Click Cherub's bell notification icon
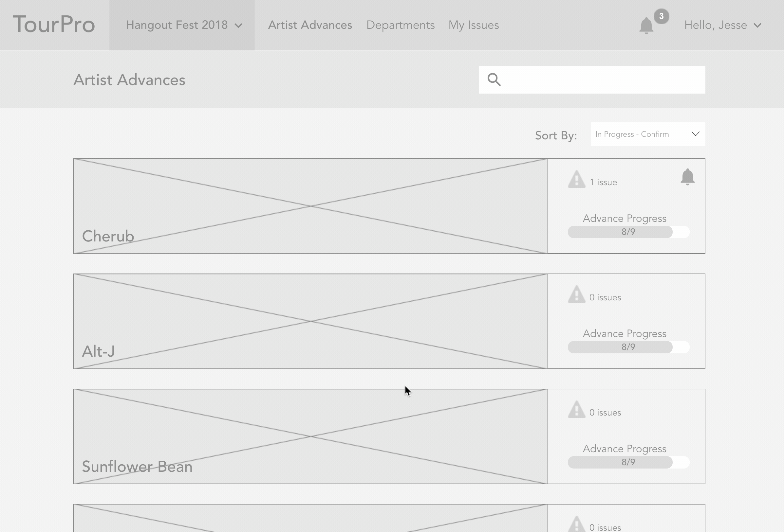The image size is (784, 532). 687,177
